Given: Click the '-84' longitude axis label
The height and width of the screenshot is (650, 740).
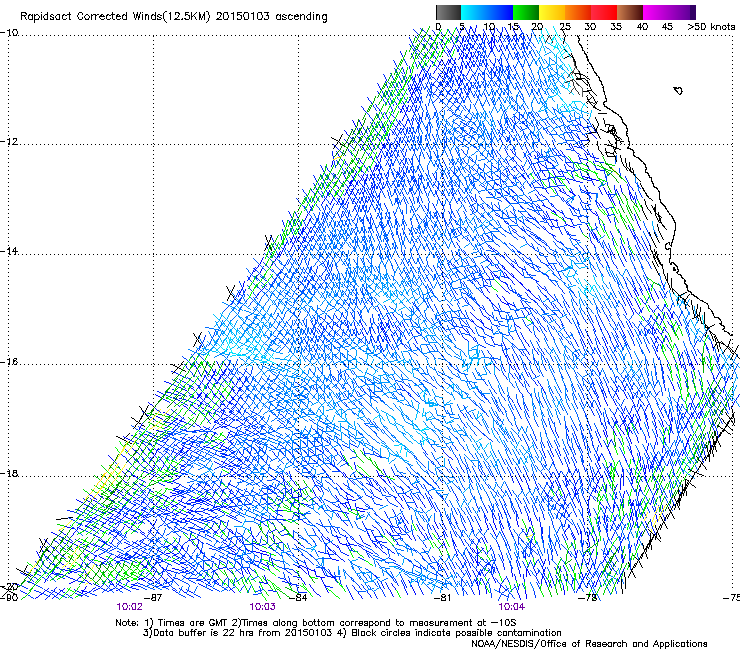Looking at the screenshot, I should click(298, 598).
